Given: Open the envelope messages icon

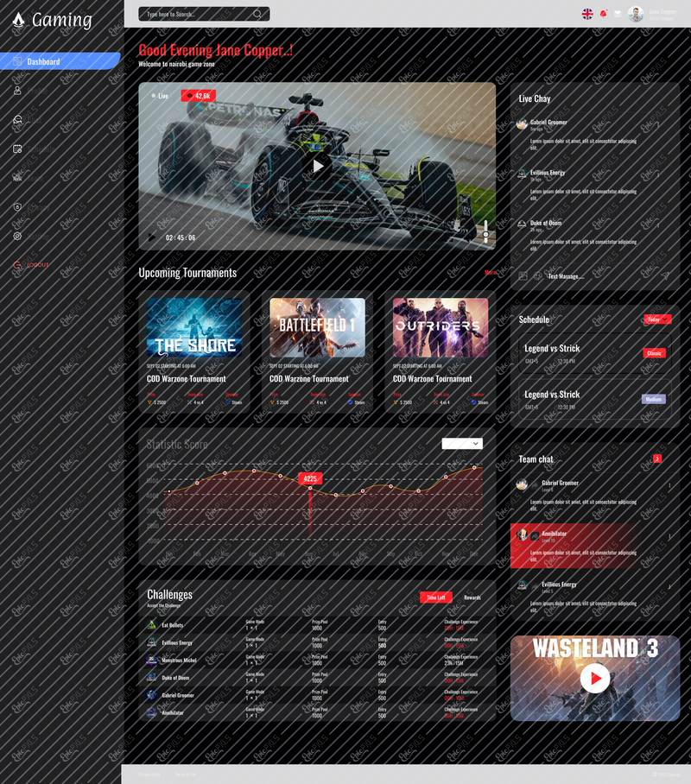Looking at the screenshot, I should click(618, 14).
